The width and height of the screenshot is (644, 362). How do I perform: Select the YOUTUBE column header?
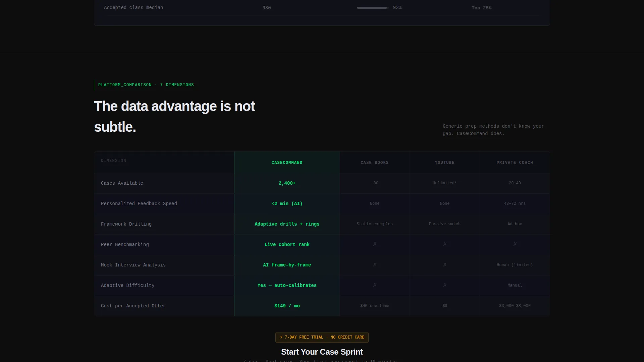pyautogui.click(x=445, y=163)
